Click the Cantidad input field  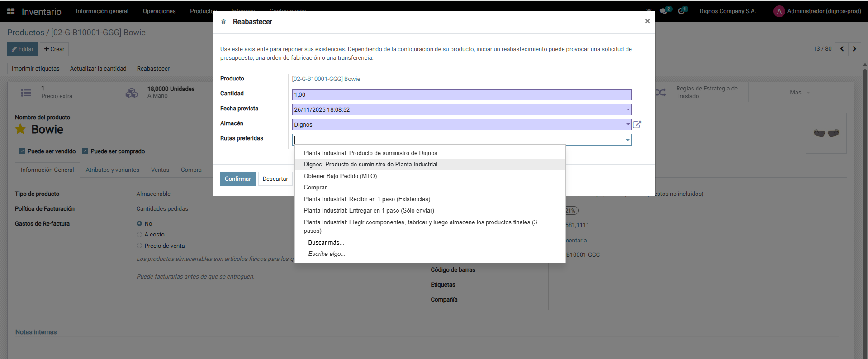click(x=462, y=94)
